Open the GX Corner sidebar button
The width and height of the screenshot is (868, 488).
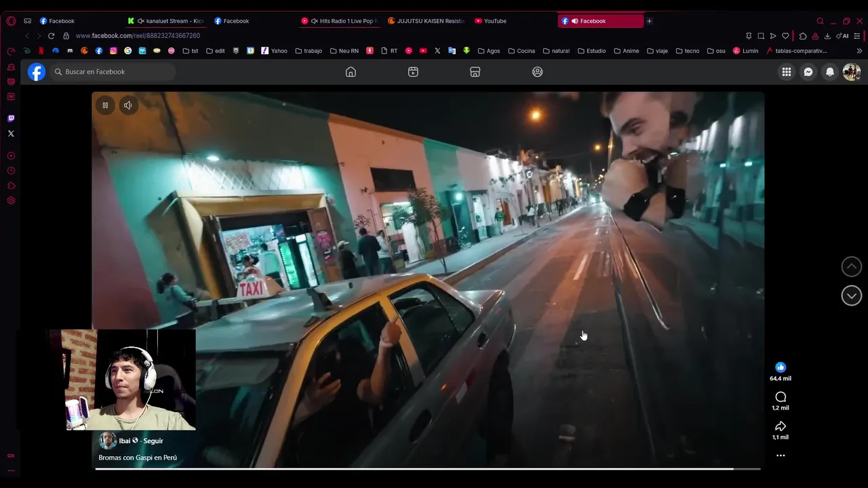pyautogui.click(x=11, y=455)
